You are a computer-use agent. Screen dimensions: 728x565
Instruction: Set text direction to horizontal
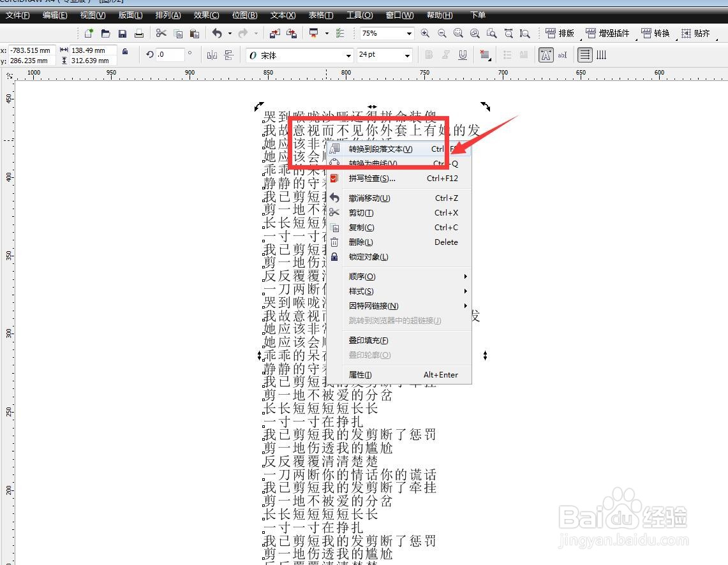coord(585,55)
